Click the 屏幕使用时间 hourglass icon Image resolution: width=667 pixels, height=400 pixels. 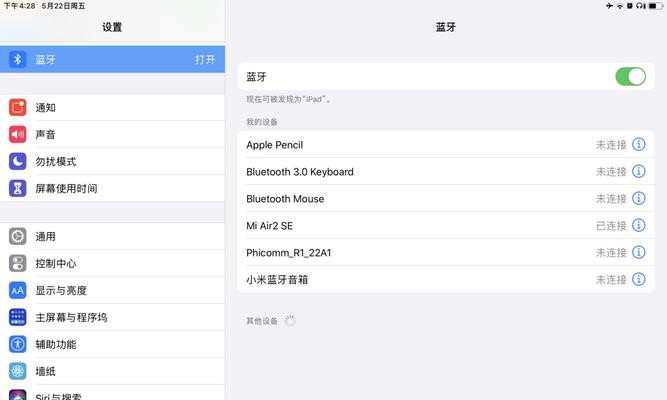[x=17, y=188]
